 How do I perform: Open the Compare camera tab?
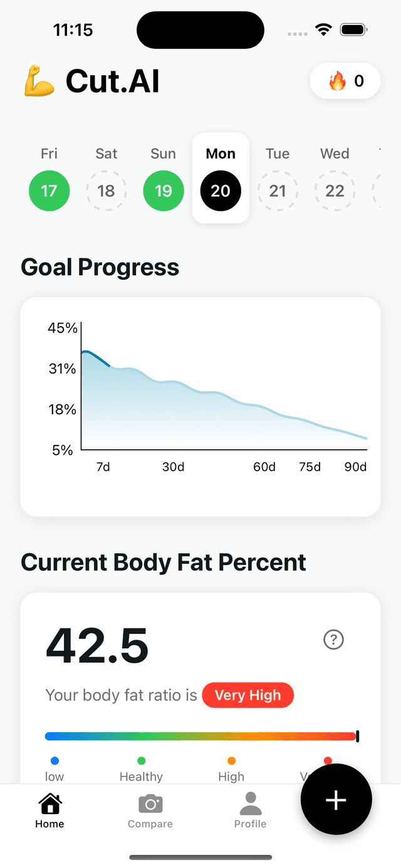tap(150, 807)
